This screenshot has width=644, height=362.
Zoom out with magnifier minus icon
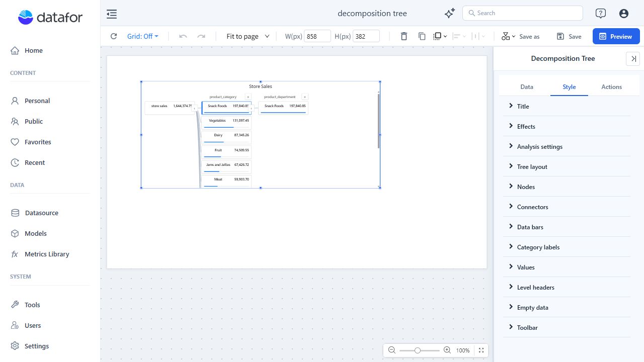click(x=392, y=350)
